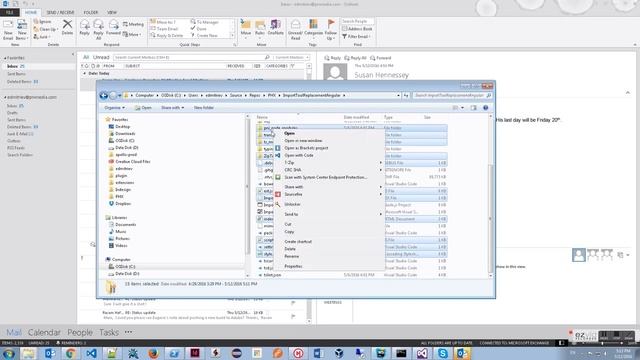Click New folder in Explorer toolbar

[x=204, y=108]
